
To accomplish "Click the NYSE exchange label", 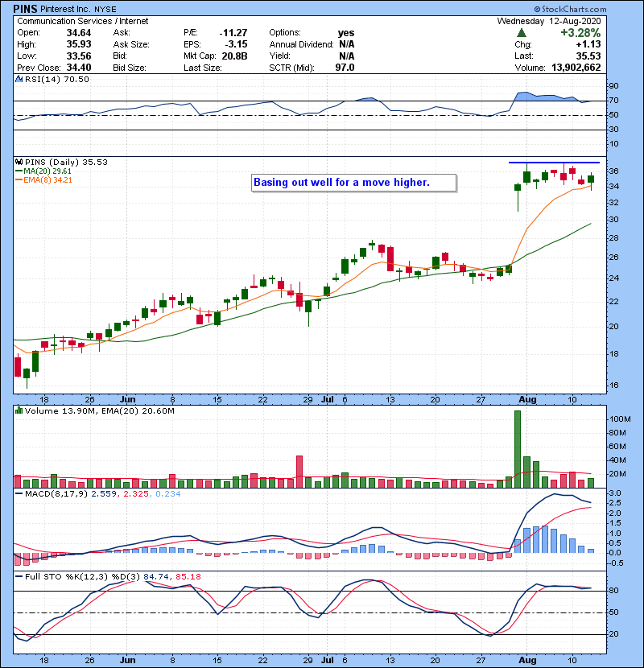I will pyautogui.click(x=105, y=10).
